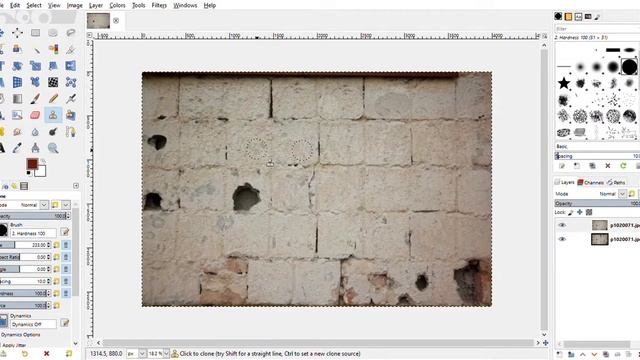Screen dimensions: 640x360
Task: Increase brush size stepper arrow
Action: [49, 244]
